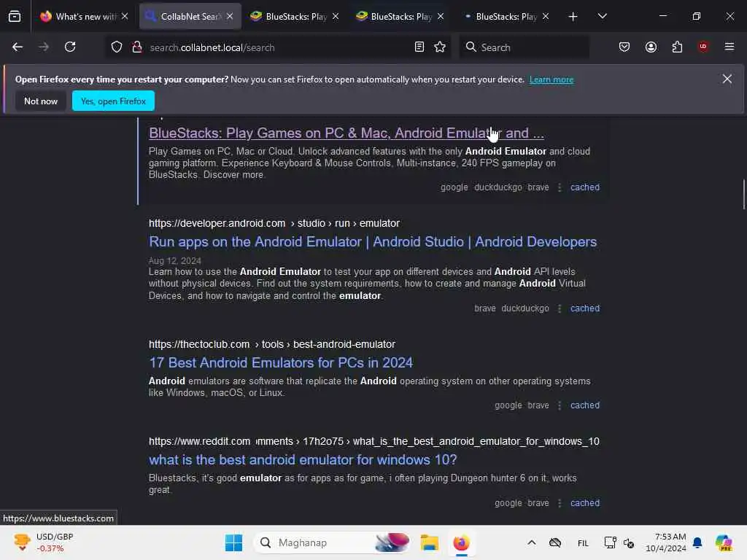Image resolution: width=747 pixels, height=560 pixels.
Task: Reload the current page
Action: 70,47
